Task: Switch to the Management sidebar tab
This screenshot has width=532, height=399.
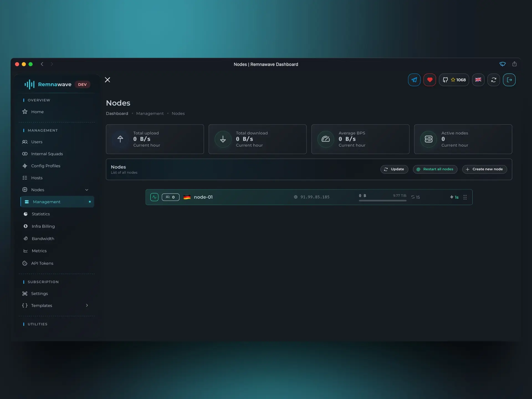Action: [x=46, y=202]
